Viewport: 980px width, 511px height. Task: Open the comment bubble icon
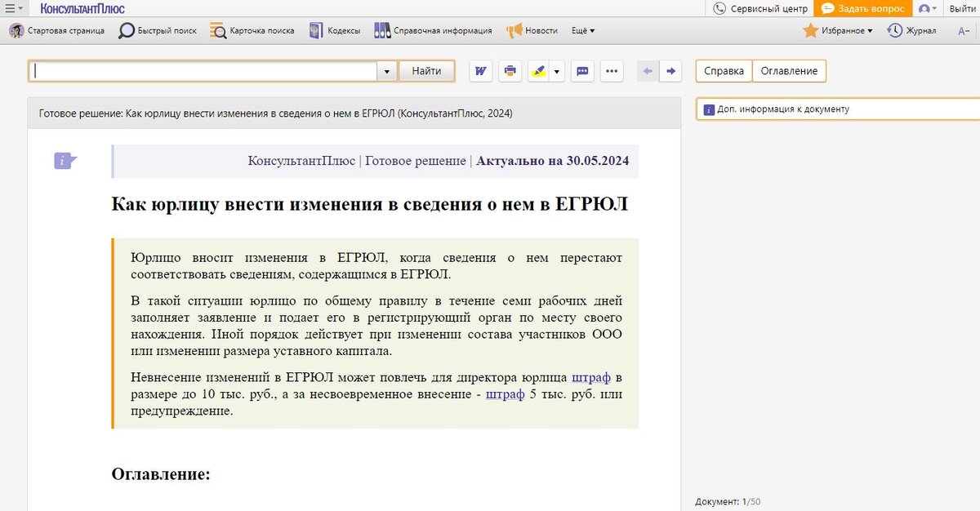[x=583, y=71]
